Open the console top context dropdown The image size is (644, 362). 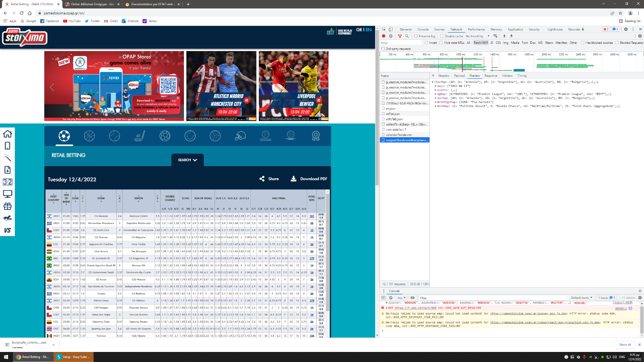coord(402,298)
